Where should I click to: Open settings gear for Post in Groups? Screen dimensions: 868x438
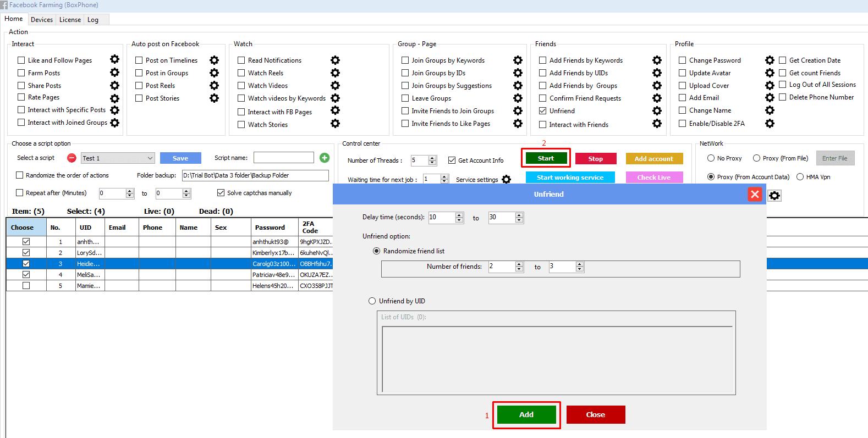pos(214,73)
